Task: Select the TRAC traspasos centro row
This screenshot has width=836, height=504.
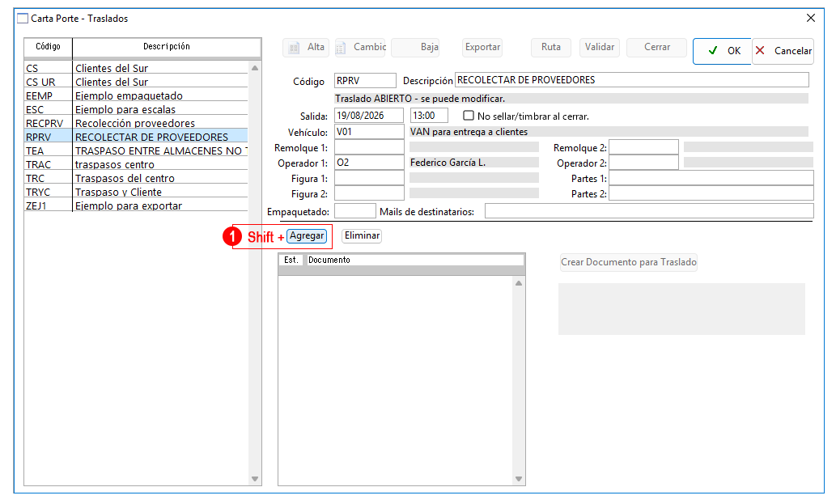Action: (136, 164)
